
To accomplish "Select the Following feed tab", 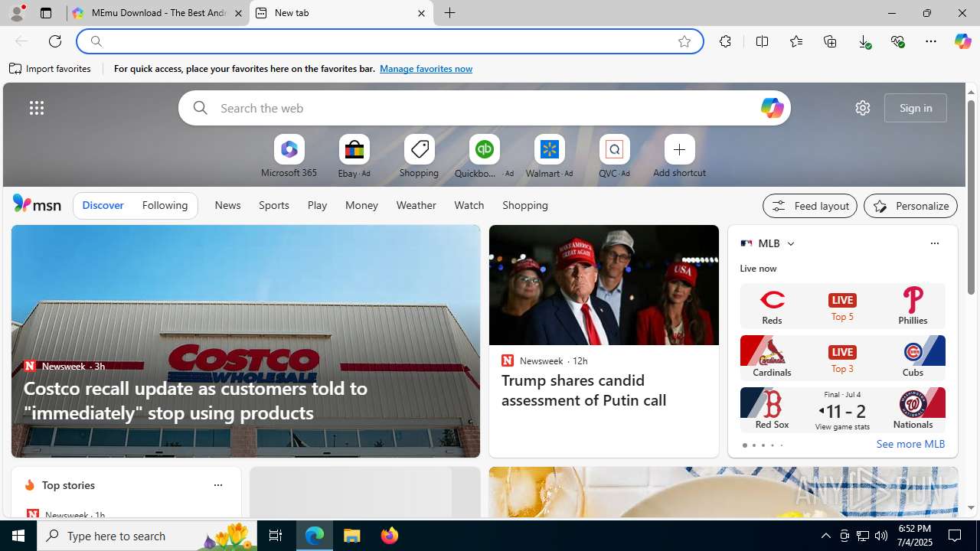I will point(165,205).
